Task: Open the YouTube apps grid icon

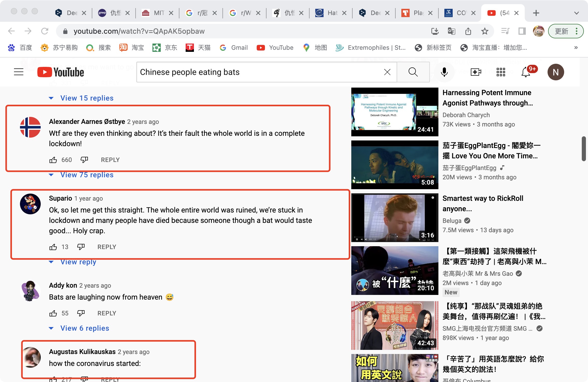Action: [x=501, y=72]
